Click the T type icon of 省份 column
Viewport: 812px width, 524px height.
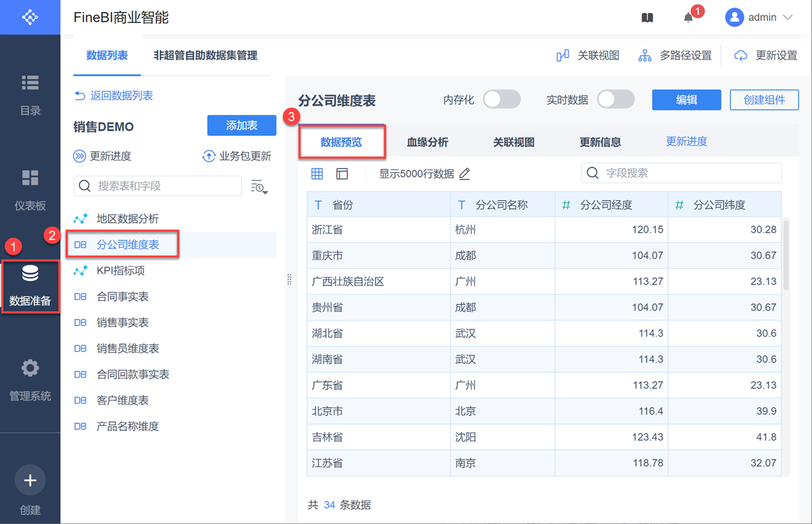click(x=318, y=204)
